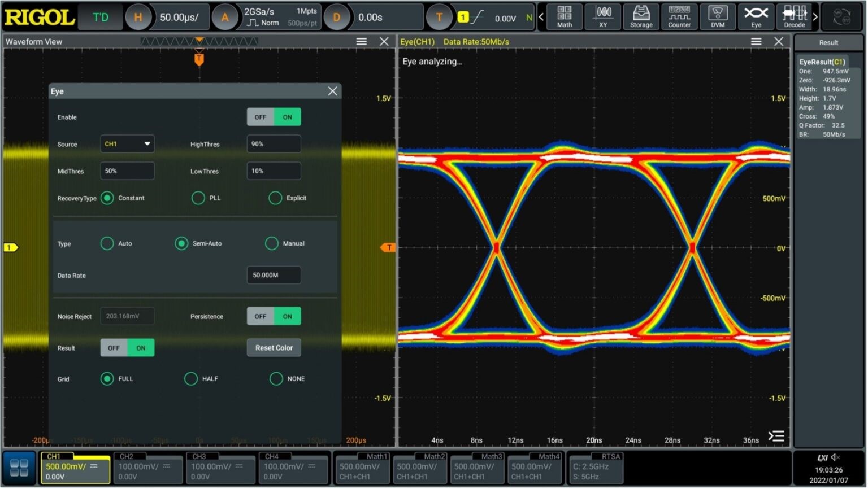Click the Eye diagram toolbar icon
This screenshot has height=489, width=868.
click(756, 16)
